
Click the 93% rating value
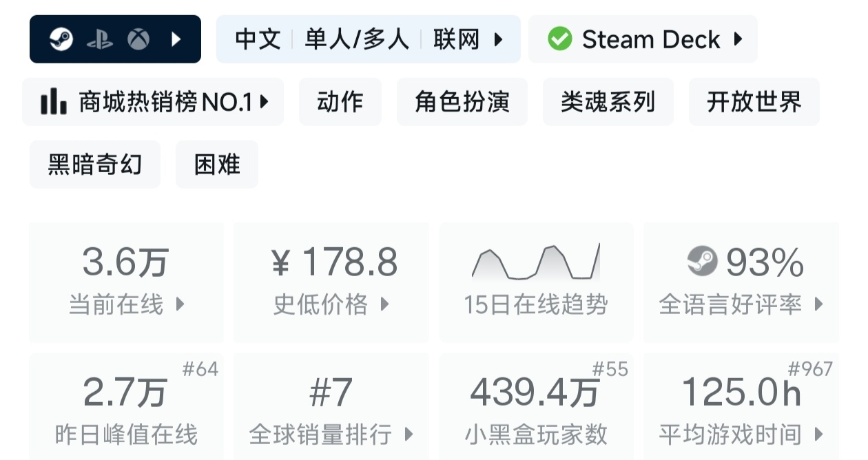click(x=765, y=262)
